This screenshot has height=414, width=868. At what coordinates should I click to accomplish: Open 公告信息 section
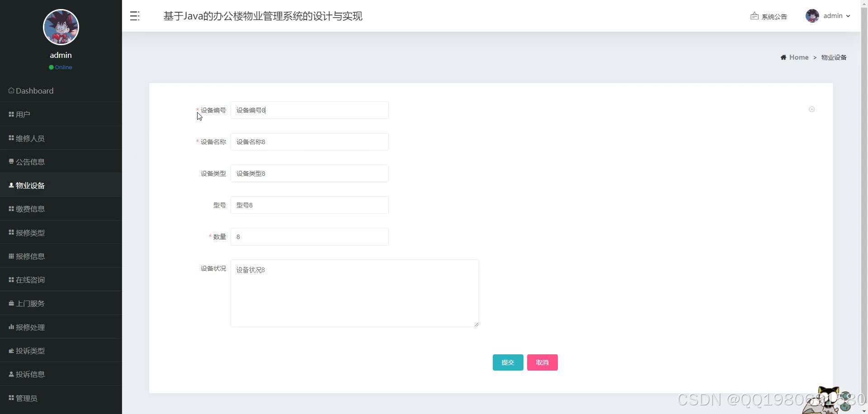pos(30,161)
